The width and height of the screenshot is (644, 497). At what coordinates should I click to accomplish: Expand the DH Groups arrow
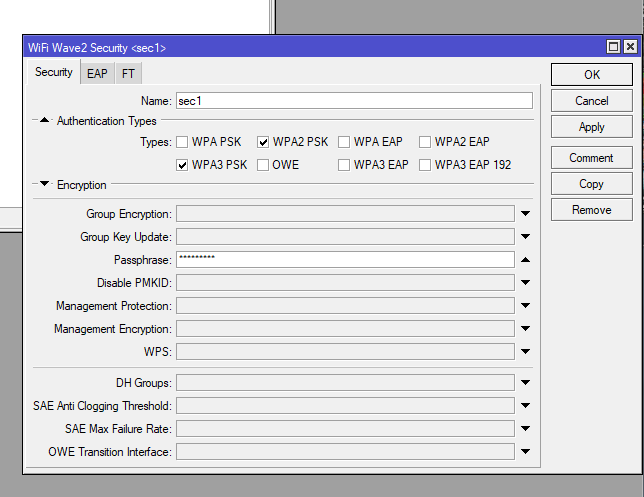point(525,382)
